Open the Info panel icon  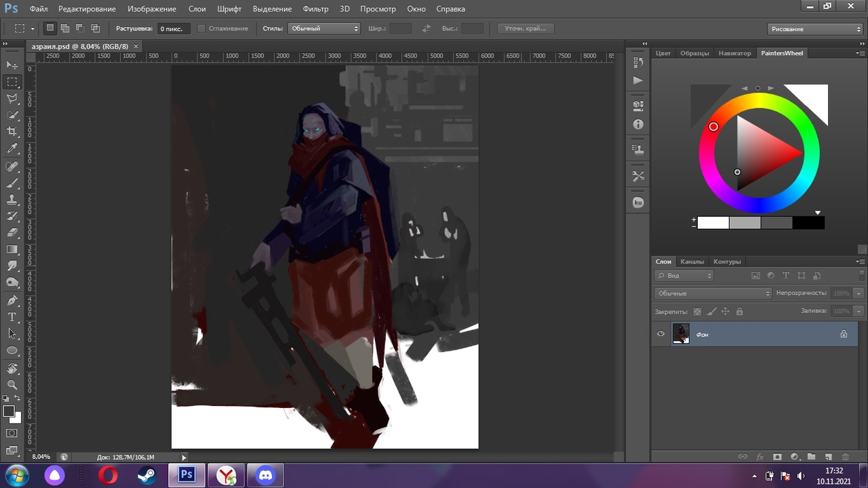coord(637,125)
